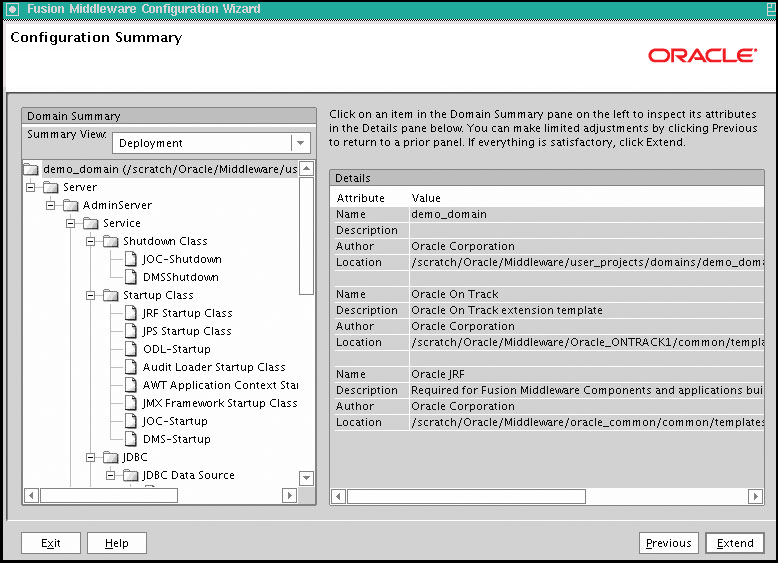Go back with the Previous button

coord(668,543)
